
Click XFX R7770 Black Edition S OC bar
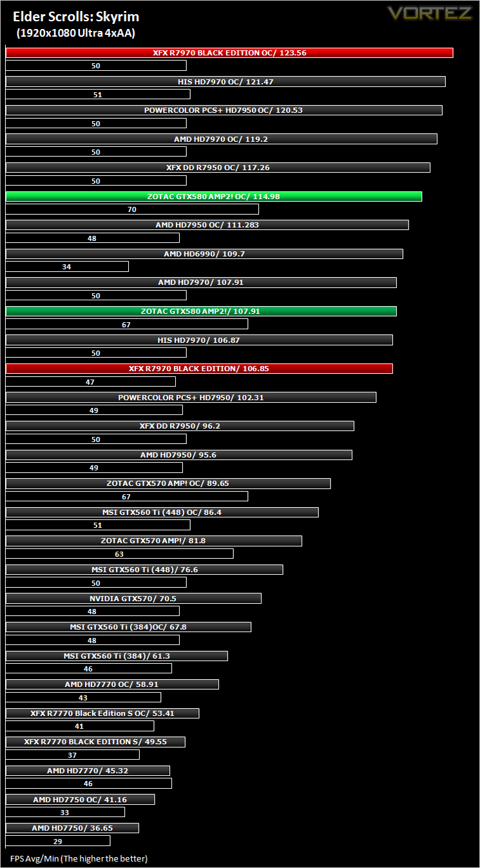click(x=102, y=713)
